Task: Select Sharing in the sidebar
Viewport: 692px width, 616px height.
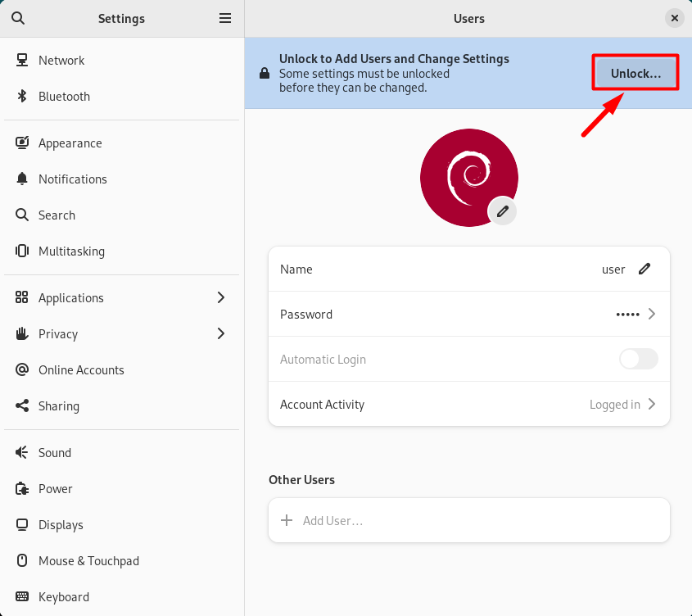Action: [x=122, y=405]
